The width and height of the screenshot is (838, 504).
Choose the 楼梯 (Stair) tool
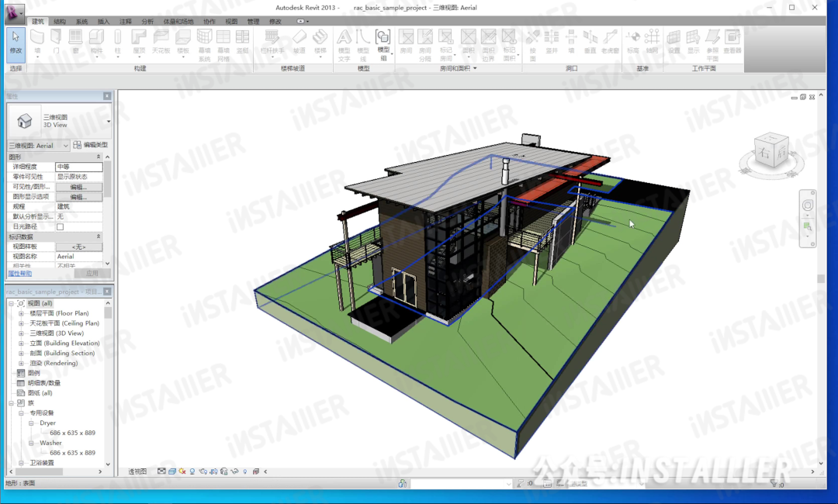click(x=320, y=42)
